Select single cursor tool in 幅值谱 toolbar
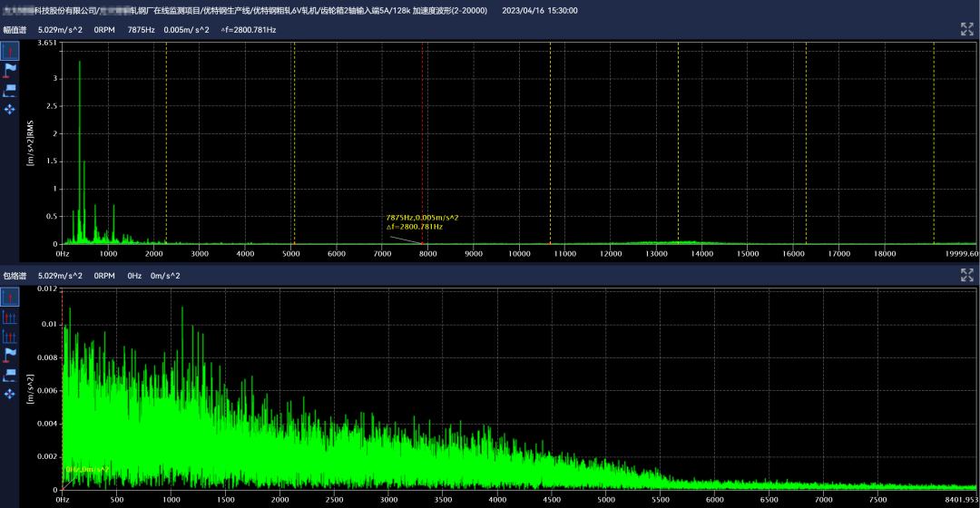The image size is (980, 508). pos(10,51)
